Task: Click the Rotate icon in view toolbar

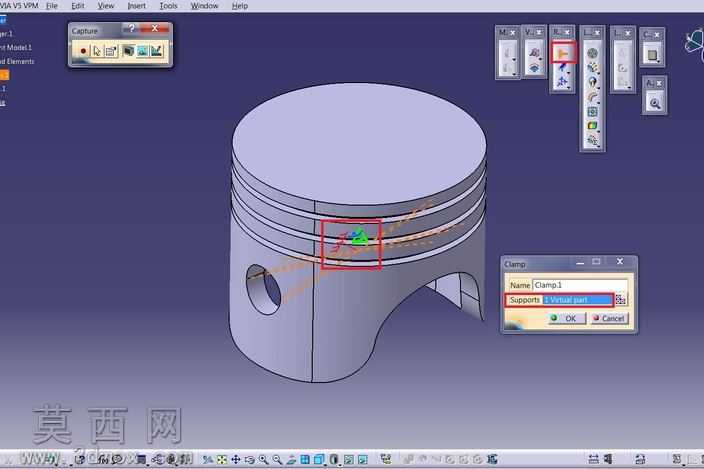Action: click(x=250, y=459)
